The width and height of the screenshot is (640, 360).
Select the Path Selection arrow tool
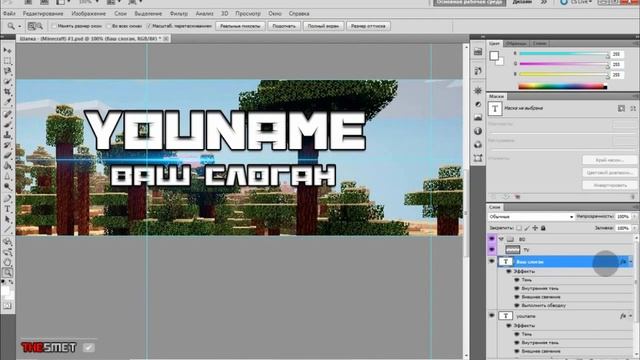(x=7, y=219)
